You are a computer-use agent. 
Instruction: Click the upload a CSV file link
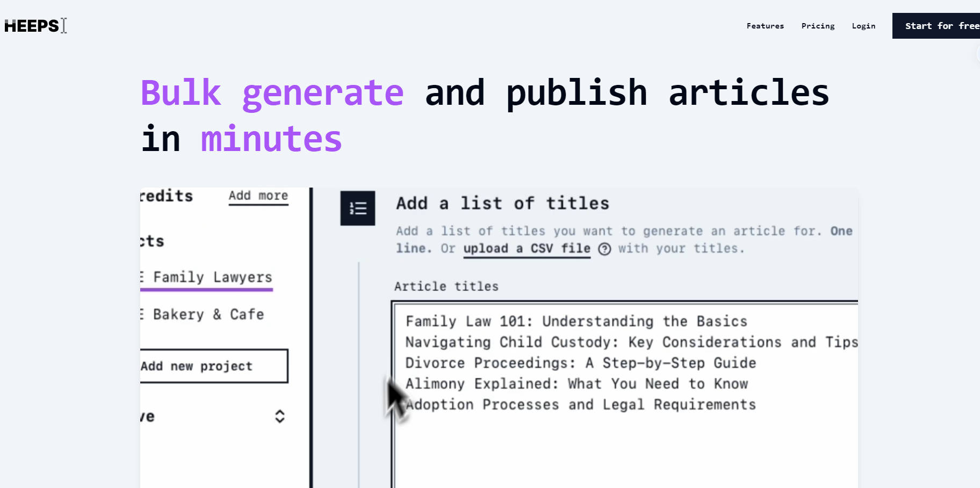click(x=527, y=248)
